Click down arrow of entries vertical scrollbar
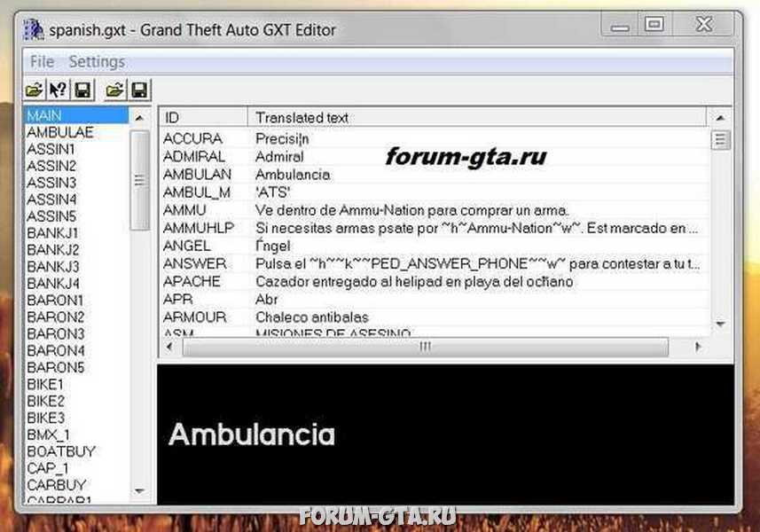The width and height of the screenshot is (760, 532). (x=720, y=324)
